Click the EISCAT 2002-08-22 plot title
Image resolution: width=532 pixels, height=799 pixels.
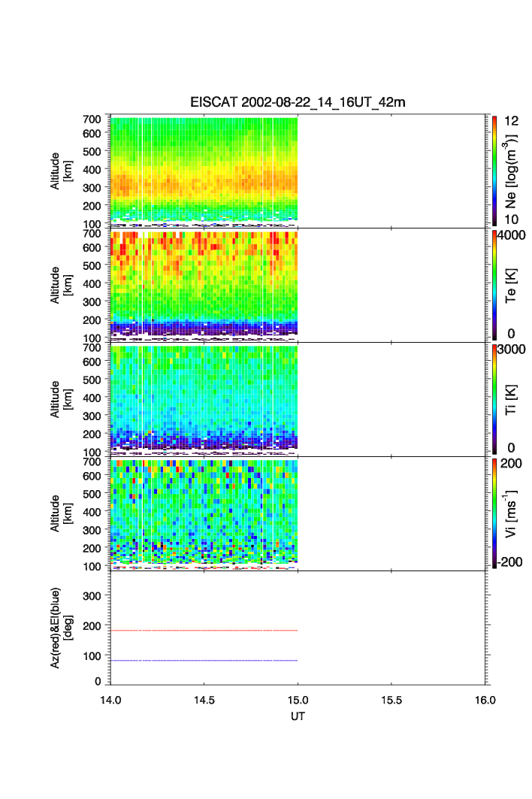298,102
